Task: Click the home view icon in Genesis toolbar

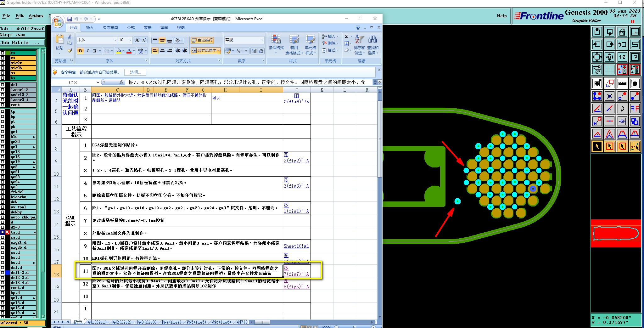Action: click(x=622, y=32)
